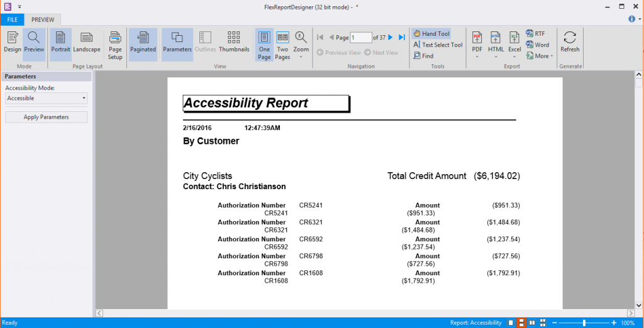Click the horizontal scrollbar right arrow
The image size is (644, 328).
click(x=631, y=313)
